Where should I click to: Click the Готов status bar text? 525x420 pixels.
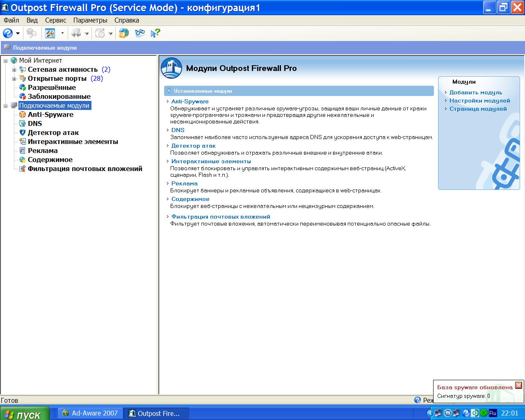[x=9, y=400]
